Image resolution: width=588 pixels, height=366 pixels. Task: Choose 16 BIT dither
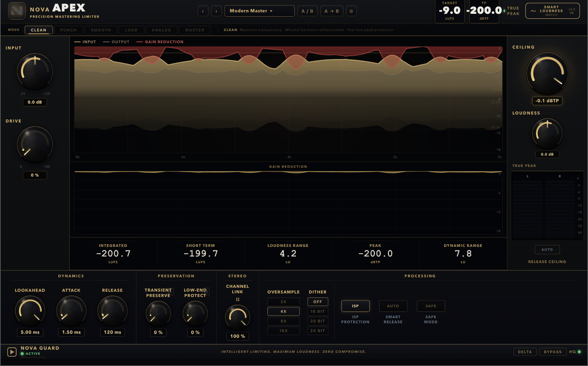[318, 311]
